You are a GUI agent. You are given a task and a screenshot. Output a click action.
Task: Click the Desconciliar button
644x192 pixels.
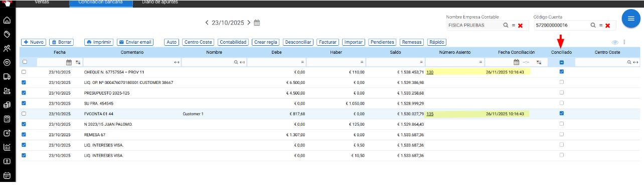[298, 42]
